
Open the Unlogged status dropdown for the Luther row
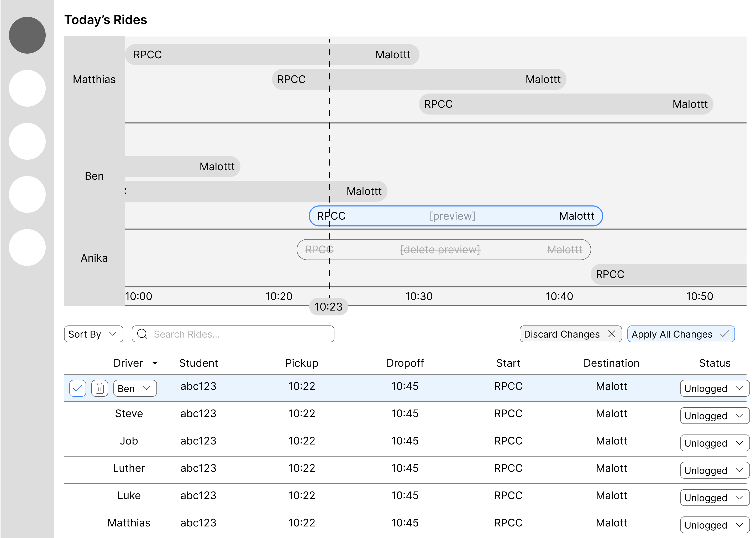pos(715,470)
